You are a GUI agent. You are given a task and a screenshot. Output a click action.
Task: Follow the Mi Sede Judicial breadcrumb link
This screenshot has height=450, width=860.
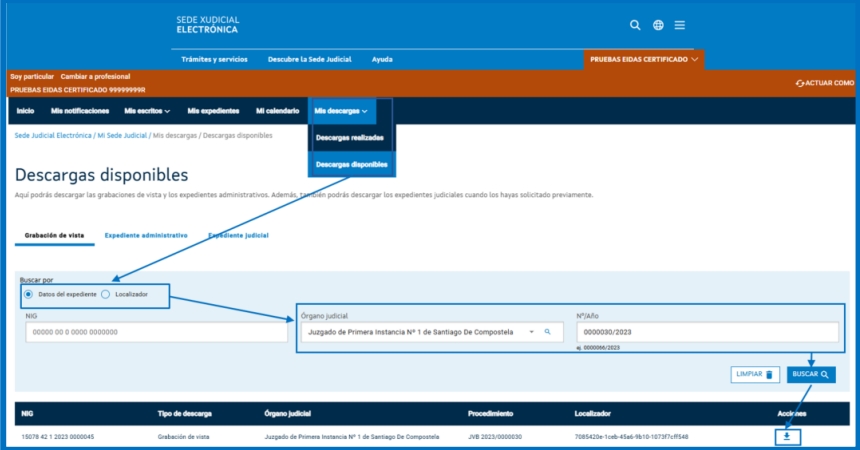click(122, 135)
